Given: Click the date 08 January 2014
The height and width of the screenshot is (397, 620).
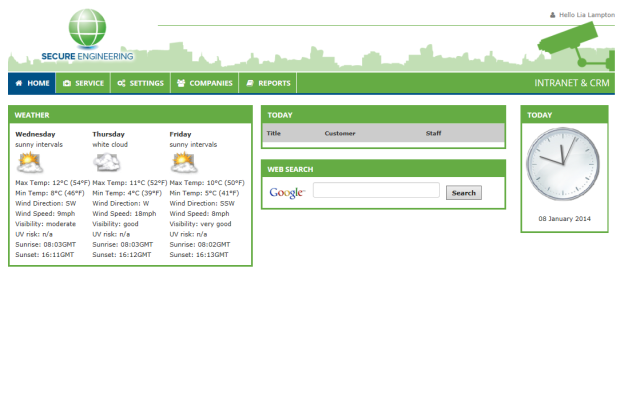Looking at the screenshot, I should [564, 219].
